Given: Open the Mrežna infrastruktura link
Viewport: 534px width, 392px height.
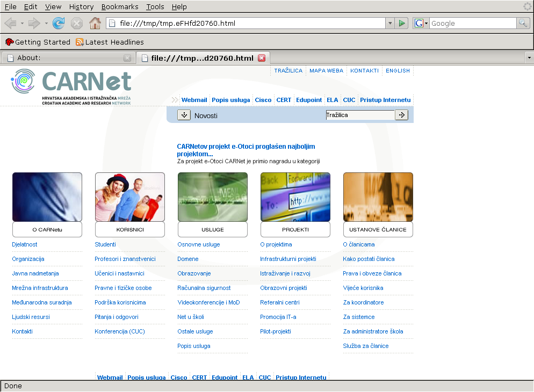Looking at the screenshot, I should point(40,288).
